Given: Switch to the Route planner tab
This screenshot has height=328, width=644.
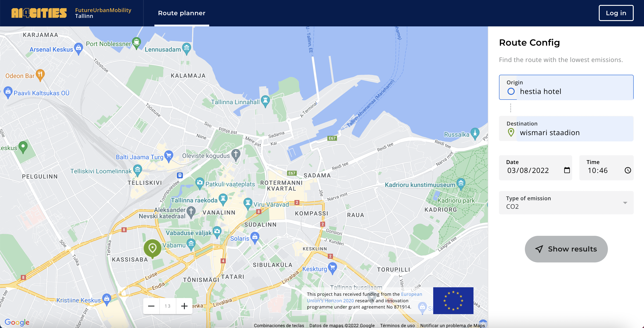Looking at the screenshot, I should coord(181,13).
